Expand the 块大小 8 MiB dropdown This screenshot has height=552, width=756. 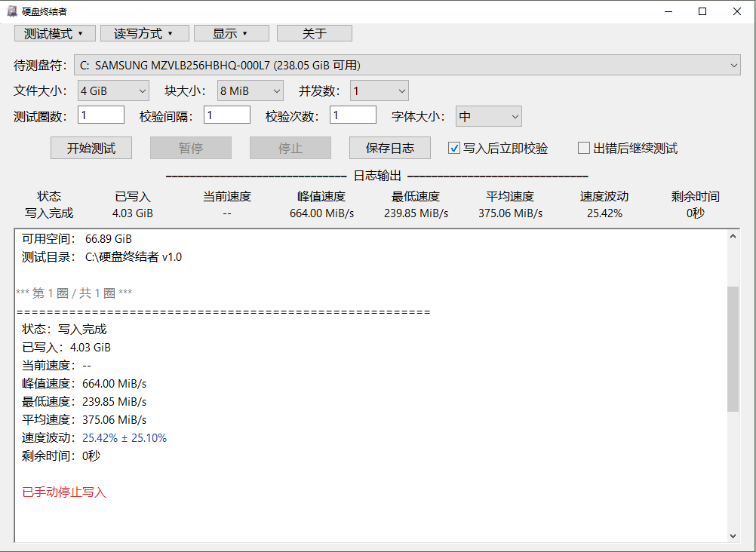tap(250, 90)
